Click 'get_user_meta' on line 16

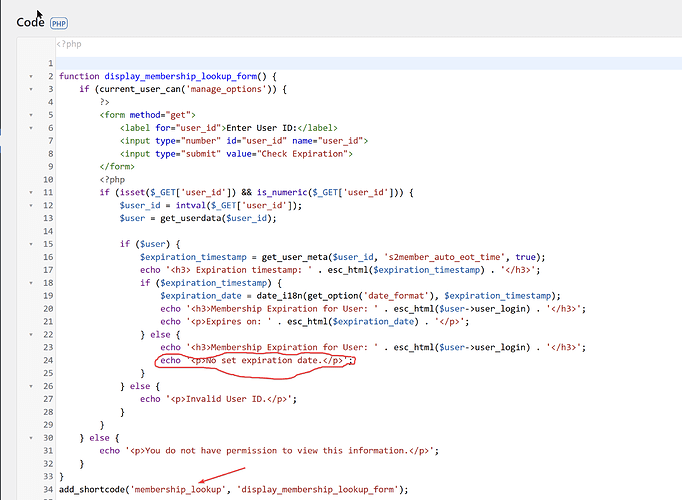(294, 257)
